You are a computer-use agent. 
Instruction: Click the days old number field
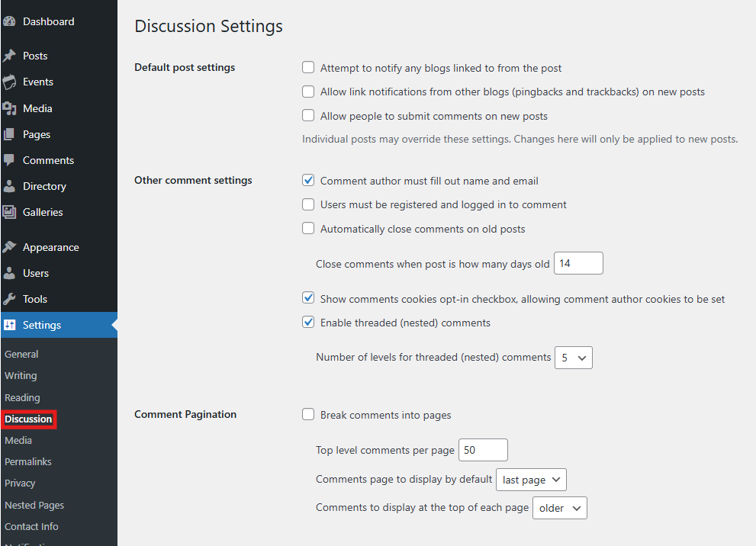coord(578,263)
